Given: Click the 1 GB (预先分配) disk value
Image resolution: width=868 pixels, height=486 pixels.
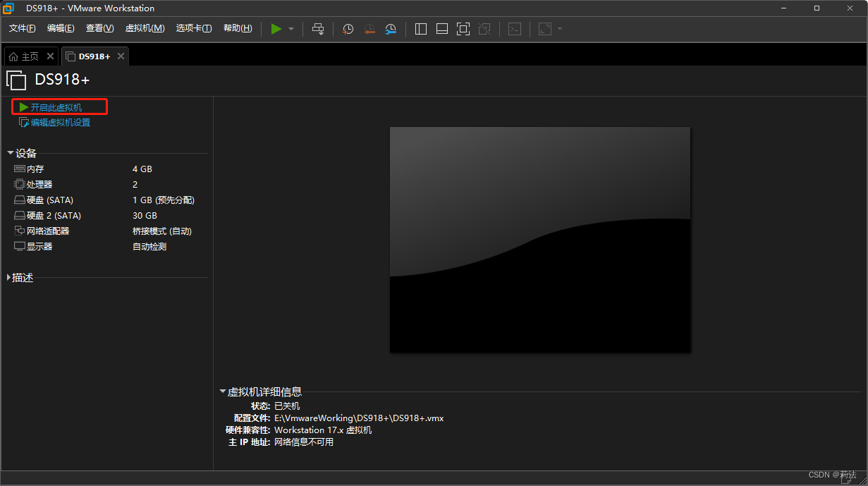Looking at the screenshot, I should pyautogui.click(x=164, y=200).
